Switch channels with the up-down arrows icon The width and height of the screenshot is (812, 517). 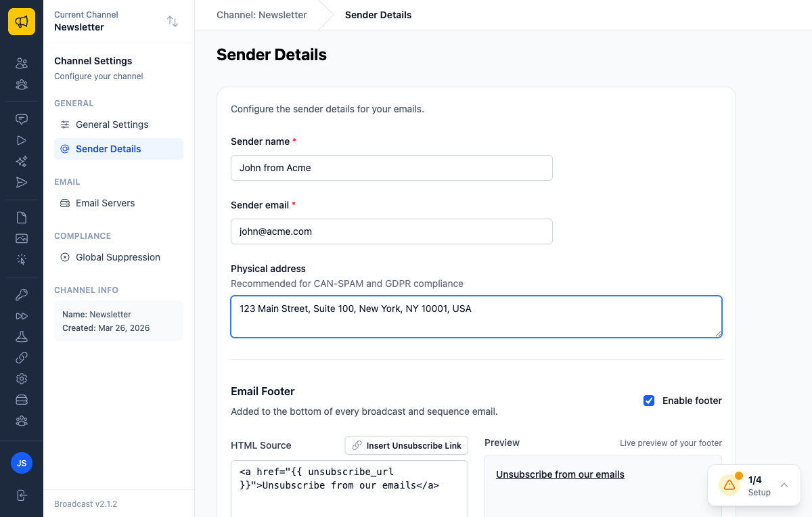tap(173, 22)
